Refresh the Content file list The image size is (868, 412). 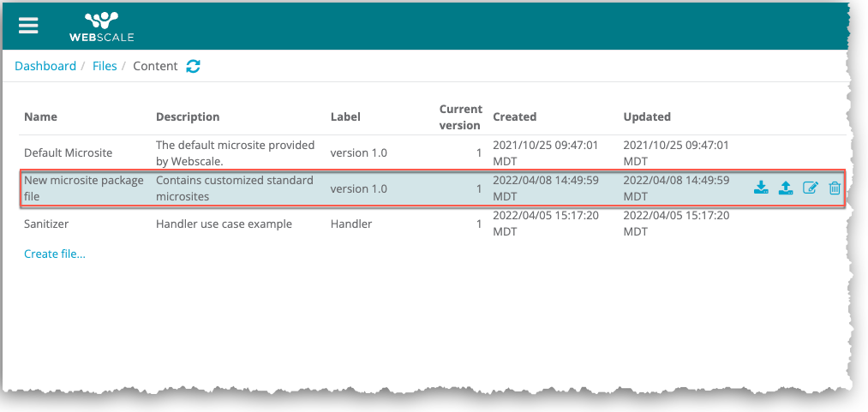(x=194, y=66)
